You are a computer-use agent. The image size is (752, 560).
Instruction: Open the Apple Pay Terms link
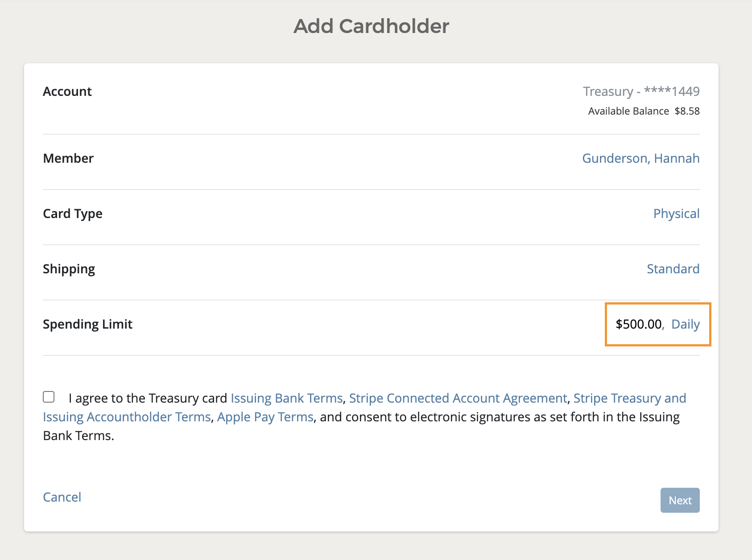265,417
